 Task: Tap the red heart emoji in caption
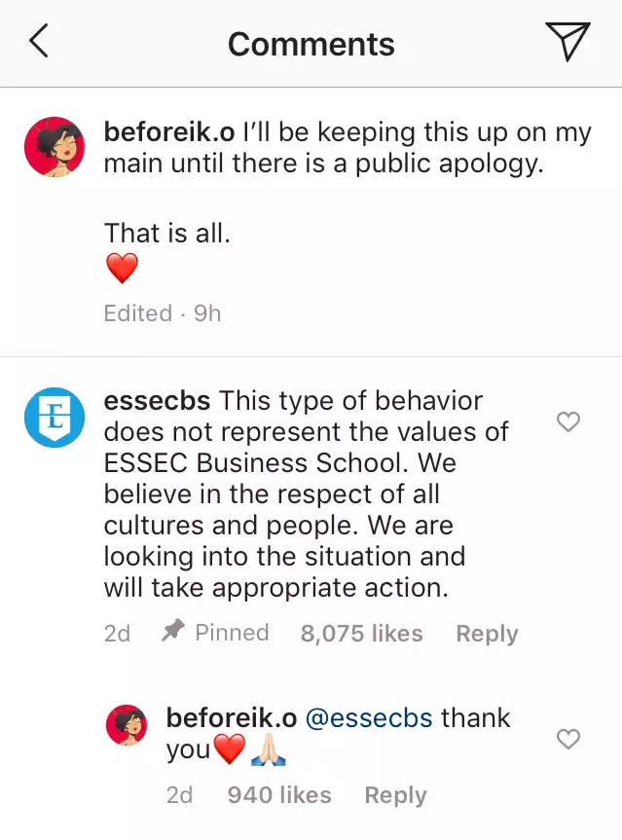(122, 269)
